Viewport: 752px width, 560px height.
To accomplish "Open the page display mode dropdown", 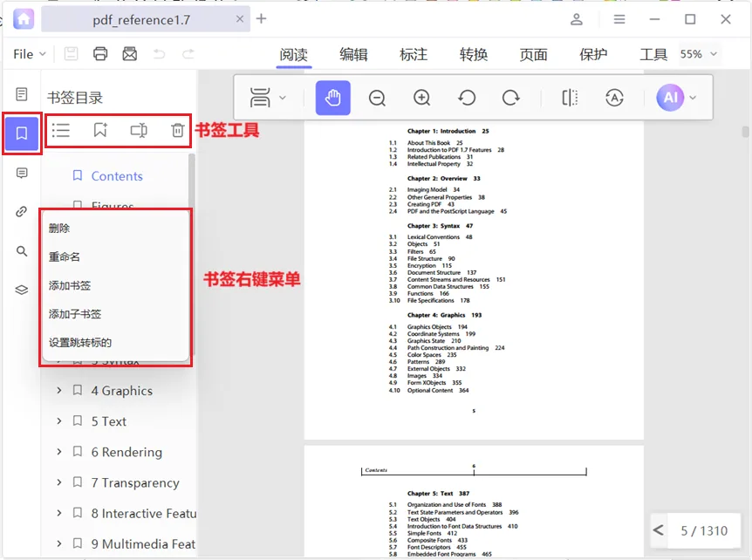I will (267, 98).
